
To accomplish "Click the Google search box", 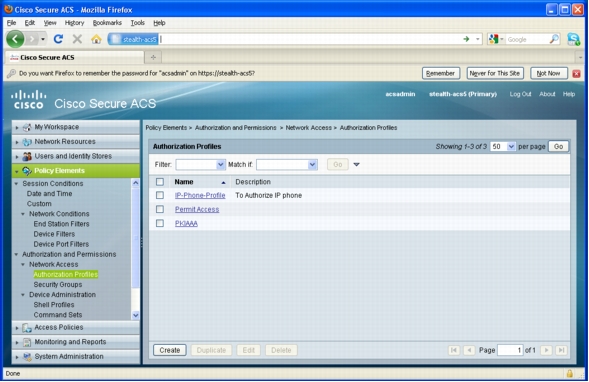I will point(527,39).
